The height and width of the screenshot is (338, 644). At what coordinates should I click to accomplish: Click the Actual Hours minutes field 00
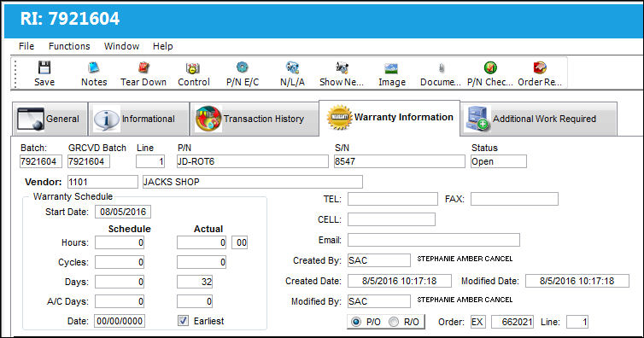[x=239, y=242]
